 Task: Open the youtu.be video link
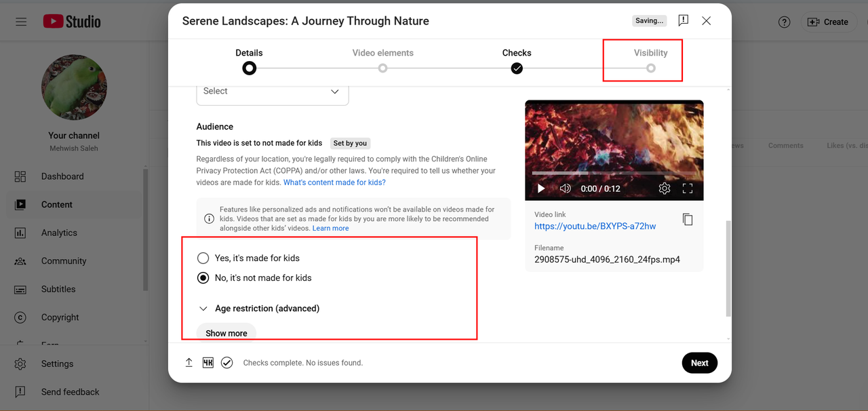pyautogui.click(x=595, y=227)
